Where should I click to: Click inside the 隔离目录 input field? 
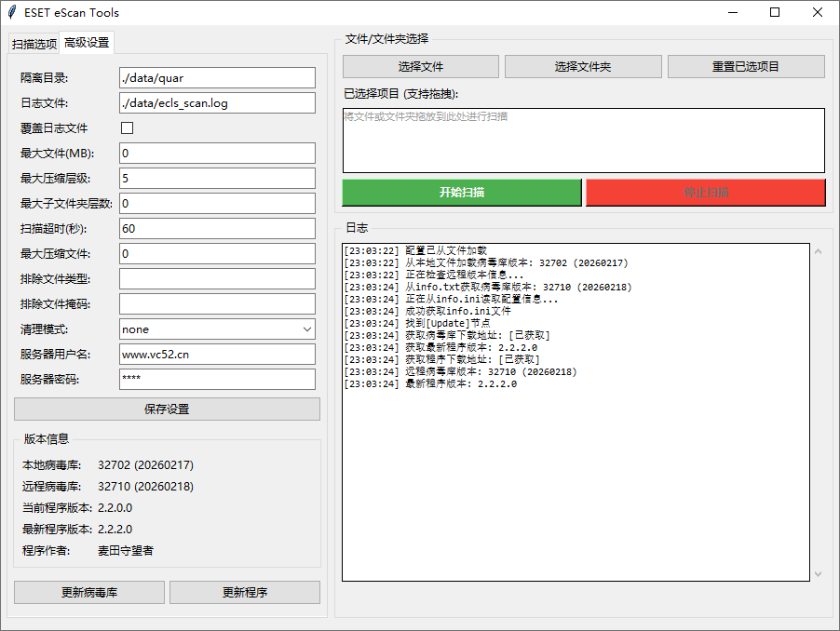click(x=216, y=78)
